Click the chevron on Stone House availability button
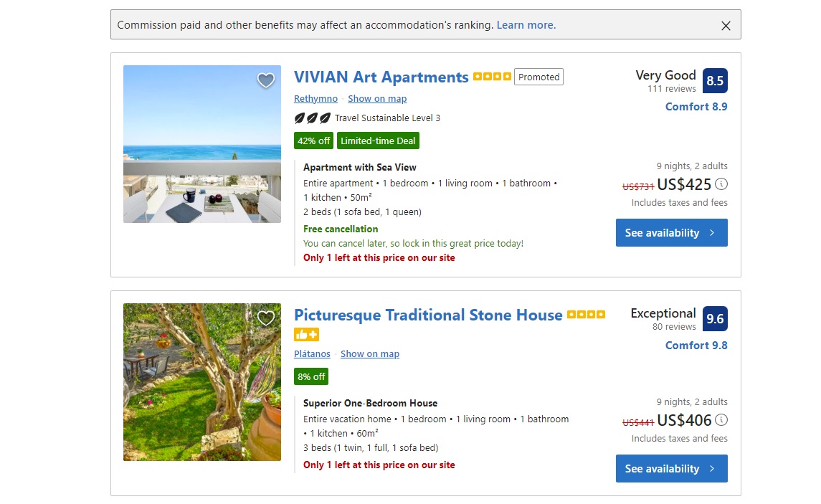 click(x=712, y=468)
